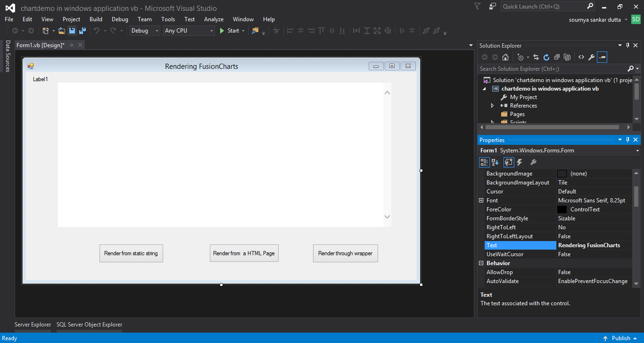Open the feedback icon beside Quick Launch
The height and width of the screenshot is (343, 644).
(493, 6)
